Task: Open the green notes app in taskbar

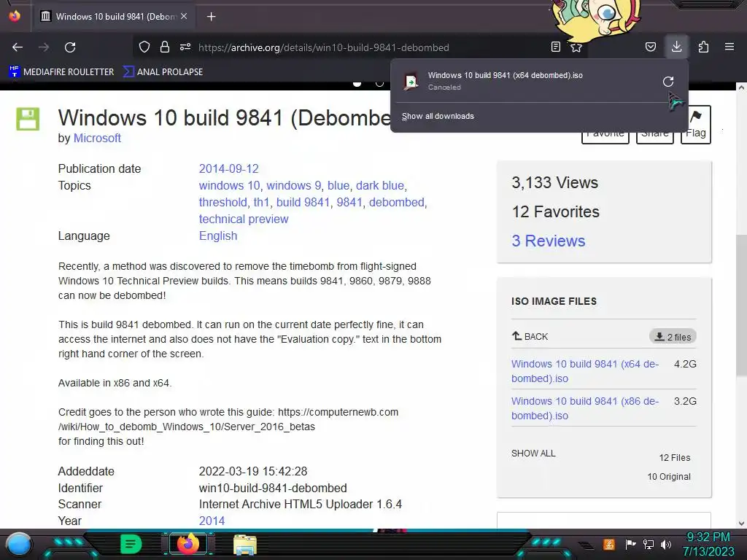Action: (x=131, y=544)
